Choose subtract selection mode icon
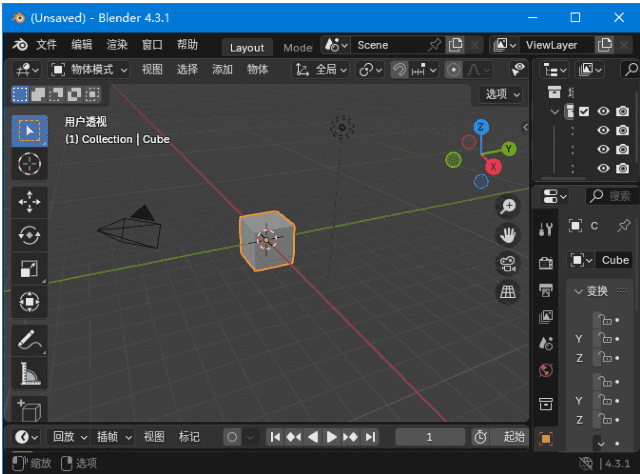The height and width of the screenshot is (474, 640). (56, 94)
